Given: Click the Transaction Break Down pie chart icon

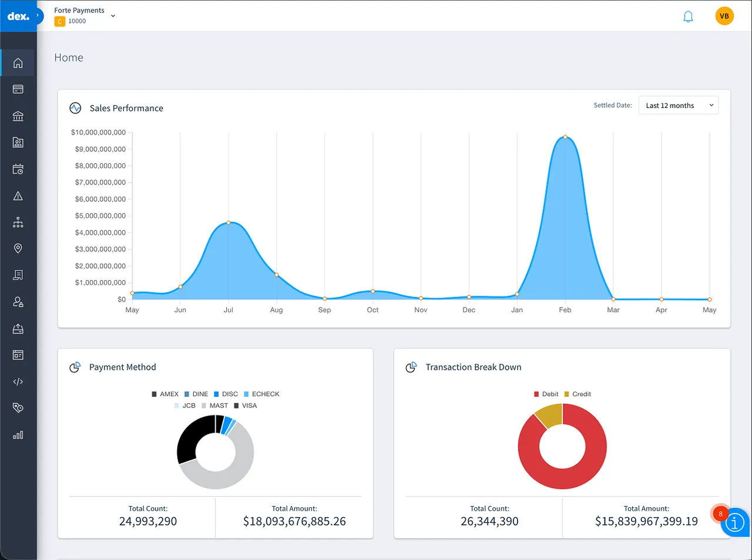Looking at the screenshot, I should tap(411, 367).
